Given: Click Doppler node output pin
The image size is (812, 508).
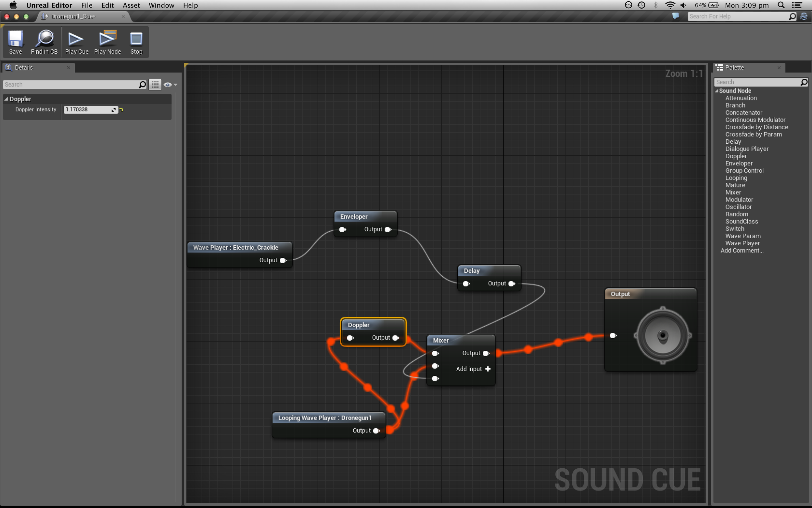Looking at the screenshot, I should pyautogui.click(x=396, y=338).
